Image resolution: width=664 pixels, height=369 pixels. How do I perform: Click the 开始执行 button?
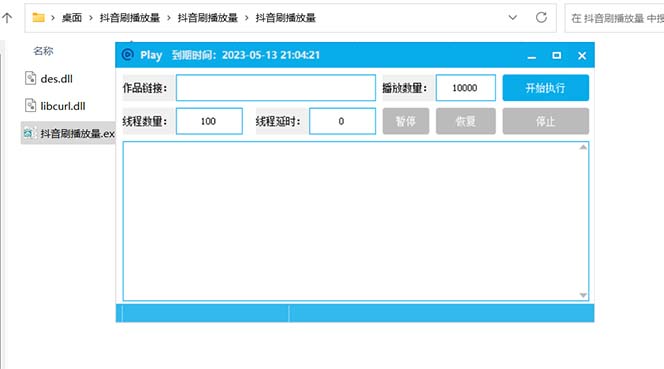pyautogui.click(x=545, y=88)
